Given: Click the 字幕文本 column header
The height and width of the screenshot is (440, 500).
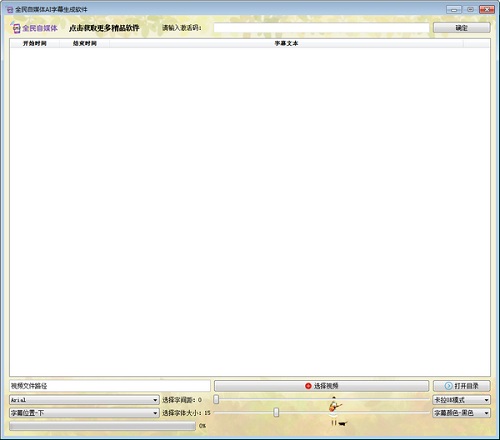Looking at the screenshot, I should click(x=286, y=43).
